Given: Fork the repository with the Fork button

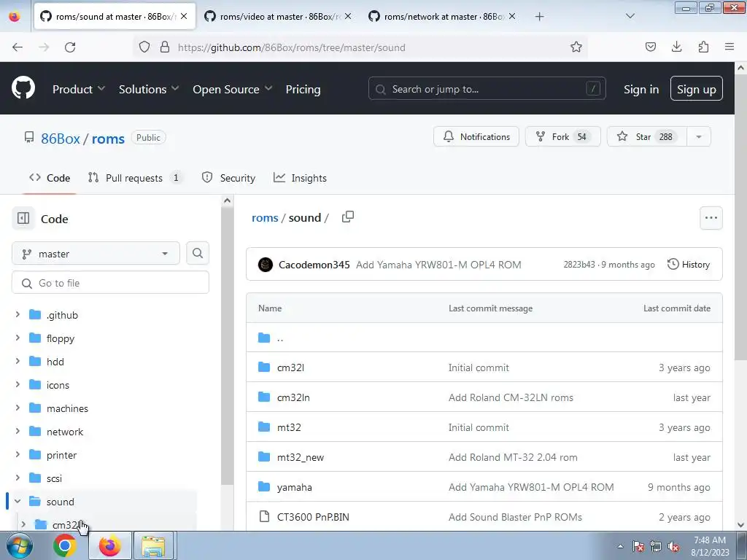Looking at the screenshot, I should coord(562,136).
